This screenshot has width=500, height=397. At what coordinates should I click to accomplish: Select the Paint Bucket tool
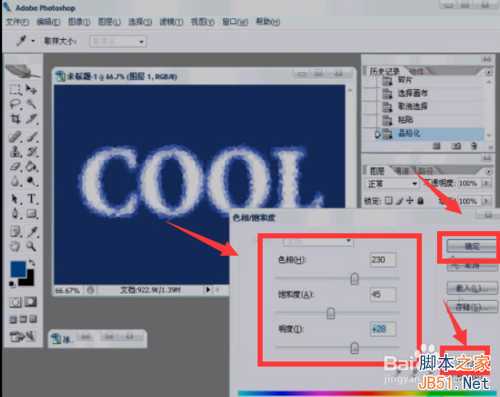point(31,166)
